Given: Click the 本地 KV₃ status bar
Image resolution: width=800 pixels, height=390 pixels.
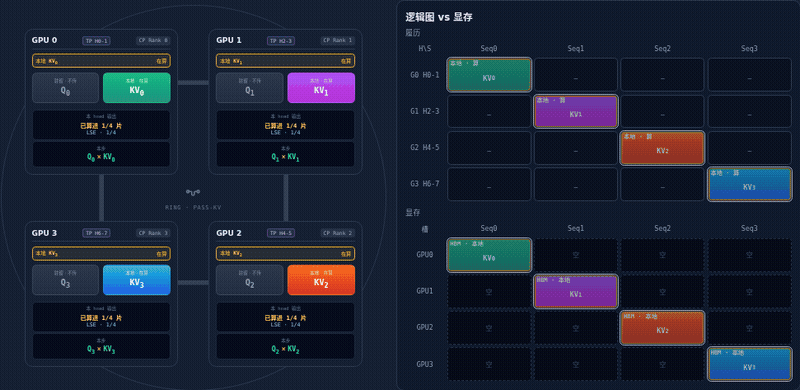Looking at the screenshot, I should pos(101,254).
